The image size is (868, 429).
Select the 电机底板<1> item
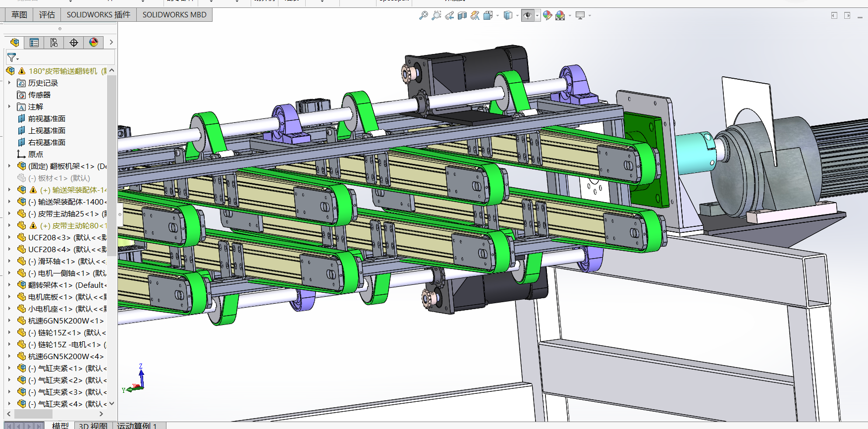coord(67,297)
